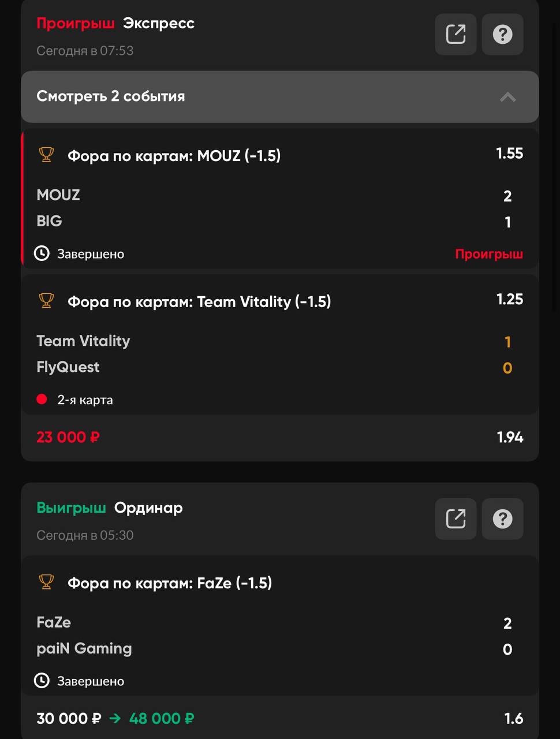Click the trophy icon next to MOUZ handicap
560x739 pixels.
tap(46, 155)
